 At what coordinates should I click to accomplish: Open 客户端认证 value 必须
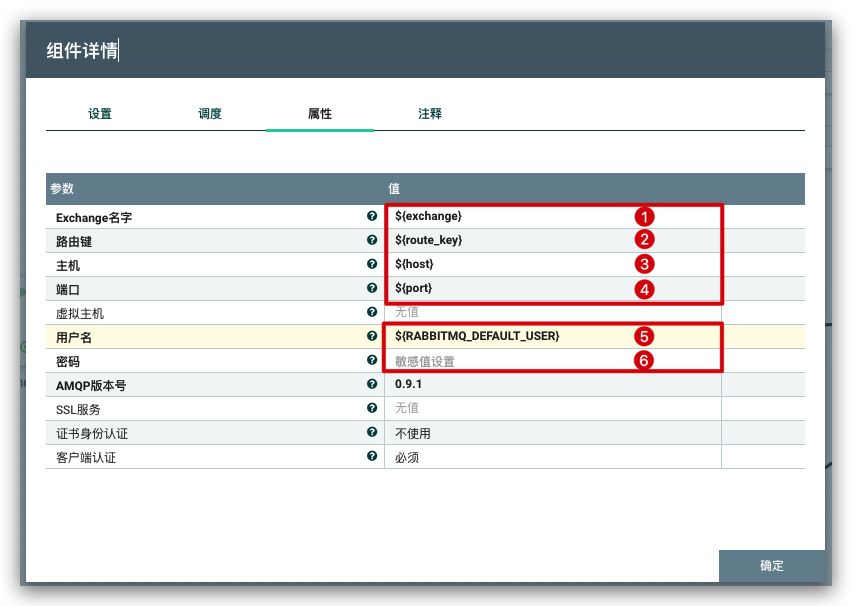(x=550, y=457)
